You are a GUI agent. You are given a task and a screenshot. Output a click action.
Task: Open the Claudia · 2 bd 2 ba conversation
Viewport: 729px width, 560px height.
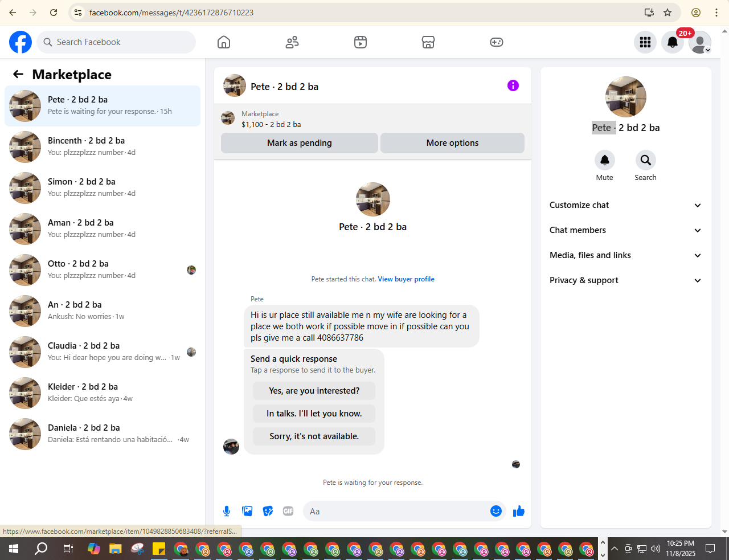point(103,352)
